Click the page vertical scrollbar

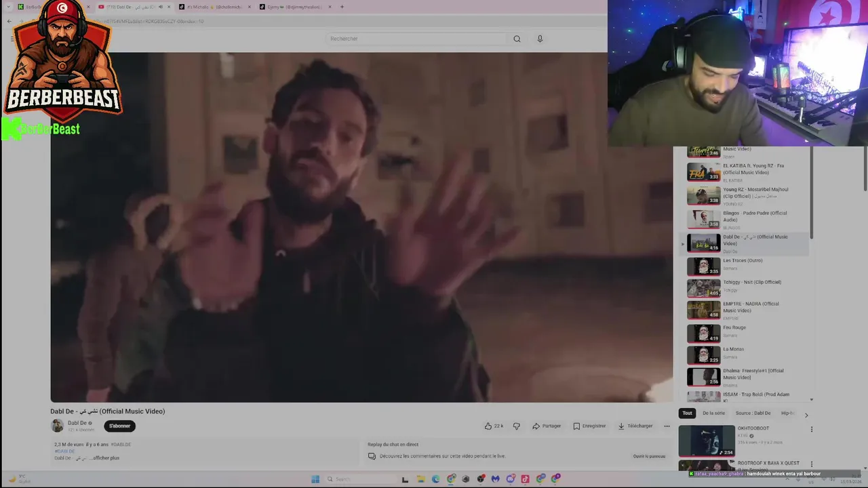[x=864, y=169]
